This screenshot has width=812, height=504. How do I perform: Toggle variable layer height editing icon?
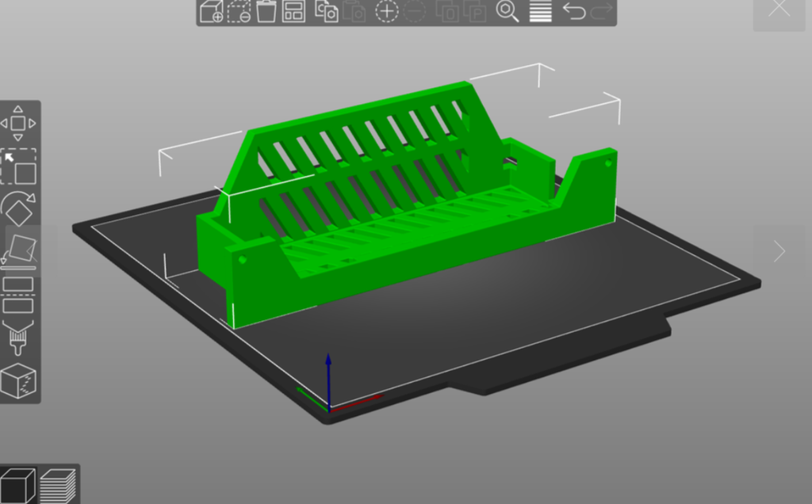pyautogui.click(x=540, y=11)
